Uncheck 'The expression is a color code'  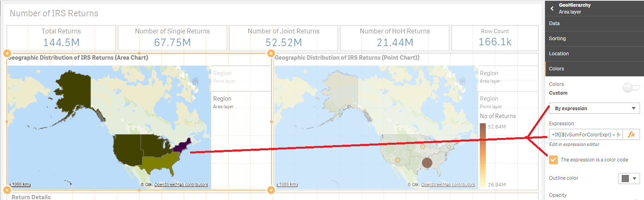click(553, 160)
